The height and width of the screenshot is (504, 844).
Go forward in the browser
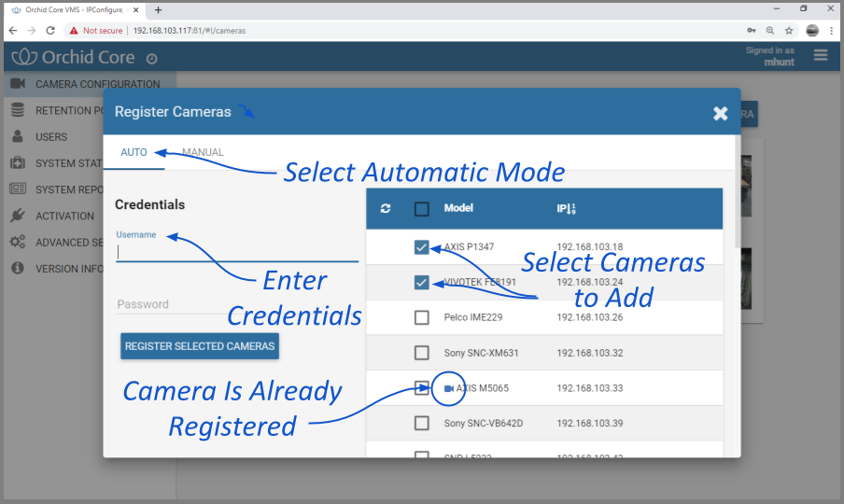click(32, 31)
